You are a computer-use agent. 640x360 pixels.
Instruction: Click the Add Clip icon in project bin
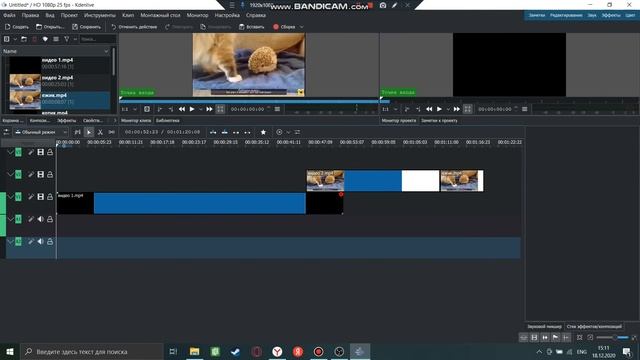tap(7, 39)
